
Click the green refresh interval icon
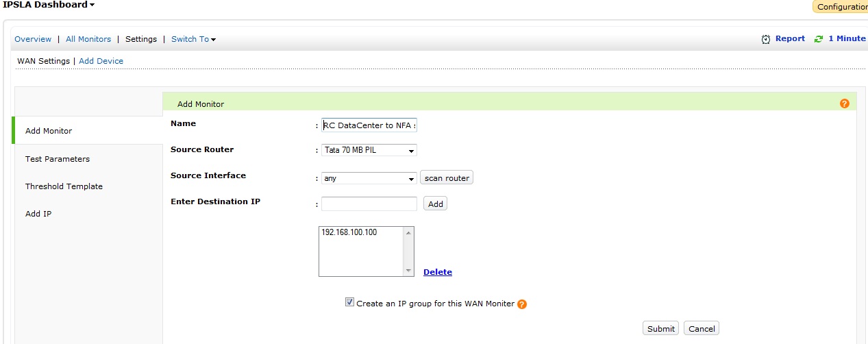(x=818, y=39)
